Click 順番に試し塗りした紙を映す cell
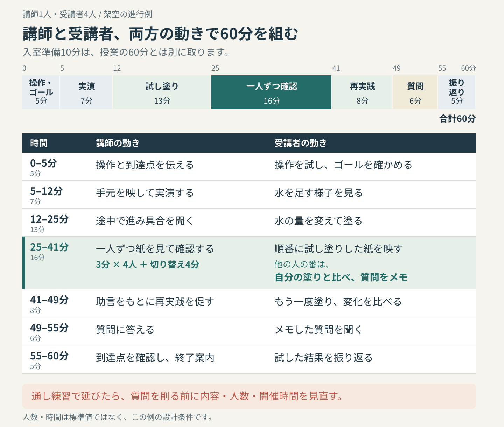504x427 pixels. point(338,249)
